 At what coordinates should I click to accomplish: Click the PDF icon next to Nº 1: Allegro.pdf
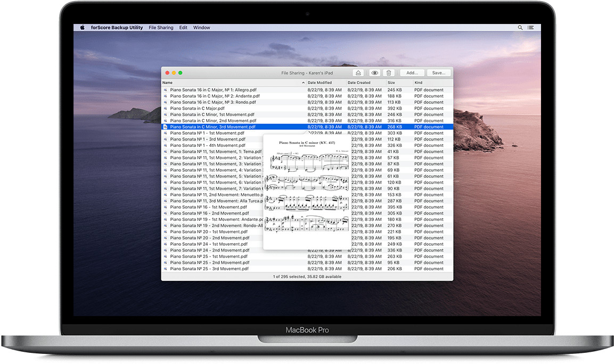point(165,90)
